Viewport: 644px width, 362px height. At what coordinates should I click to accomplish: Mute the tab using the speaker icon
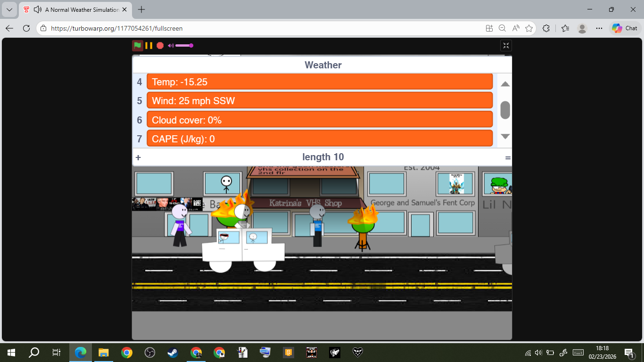pyautogui.click(x=37, y=10)
